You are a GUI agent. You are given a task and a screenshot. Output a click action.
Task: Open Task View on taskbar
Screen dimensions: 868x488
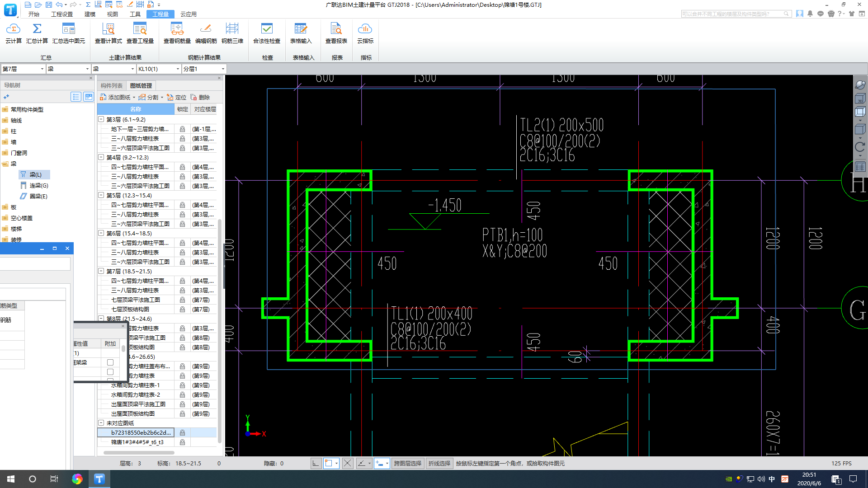54,479
